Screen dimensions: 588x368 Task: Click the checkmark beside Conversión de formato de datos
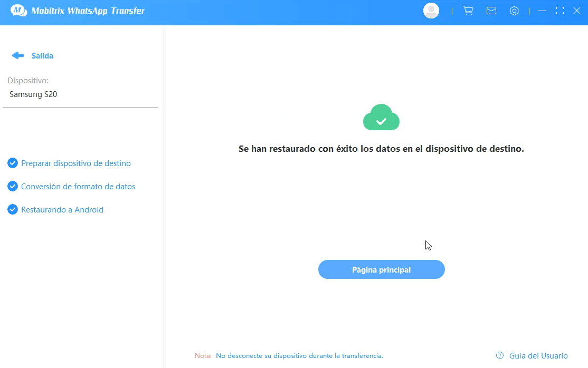tap(13, 186)
